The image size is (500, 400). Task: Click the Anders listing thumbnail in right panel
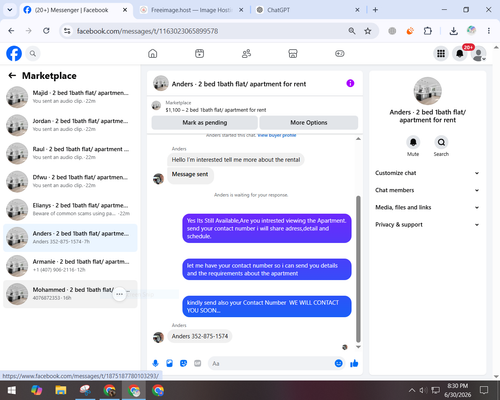pyautogui.click(x=427, y=91)
